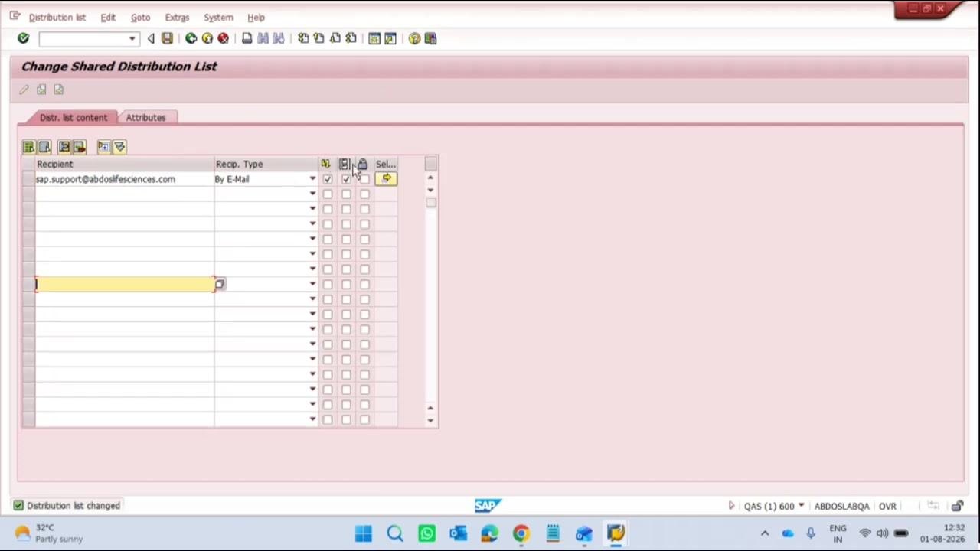This screenshot has width=980, height=551.
Task: Toggle first checkbox in sap.support row
Action: tap(328, 179)
